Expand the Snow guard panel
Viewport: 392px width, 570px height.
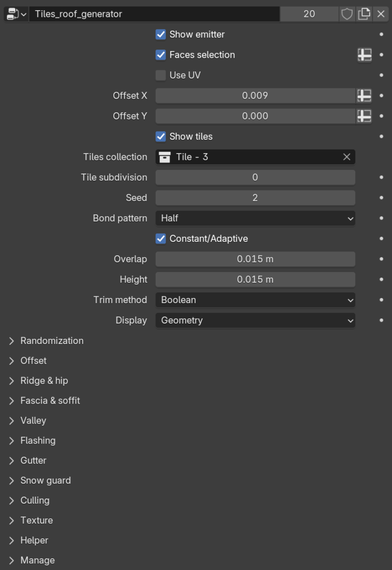(x=45, y=480)
